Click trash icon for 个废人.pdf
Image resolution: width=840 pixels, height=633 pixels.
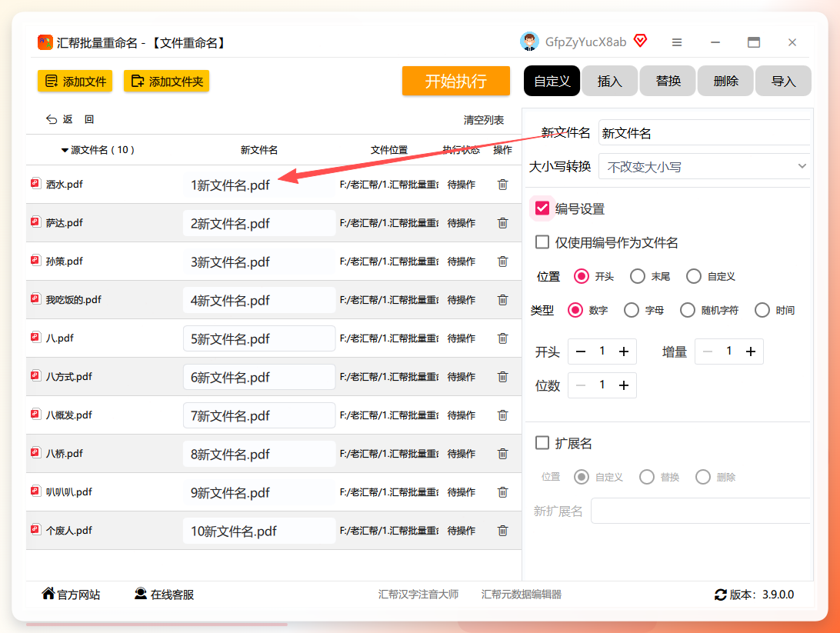click(502, 531)
